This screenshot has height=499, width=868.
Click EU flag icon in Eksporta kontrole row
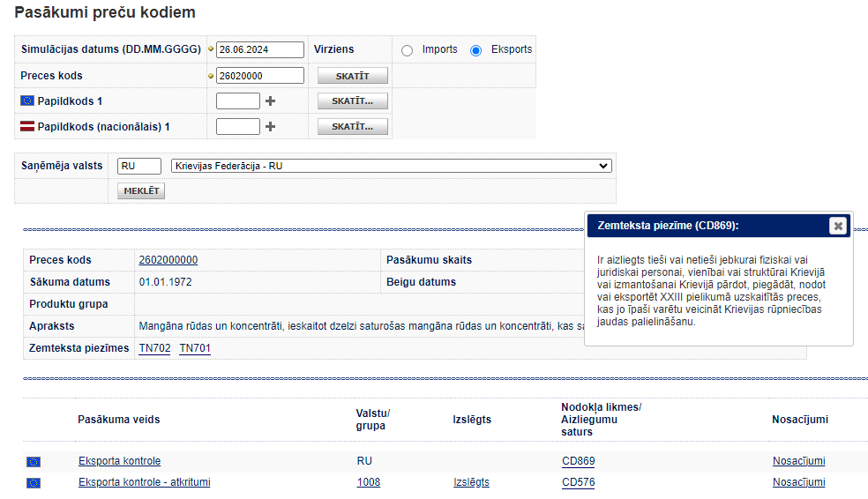click(34, 461)
